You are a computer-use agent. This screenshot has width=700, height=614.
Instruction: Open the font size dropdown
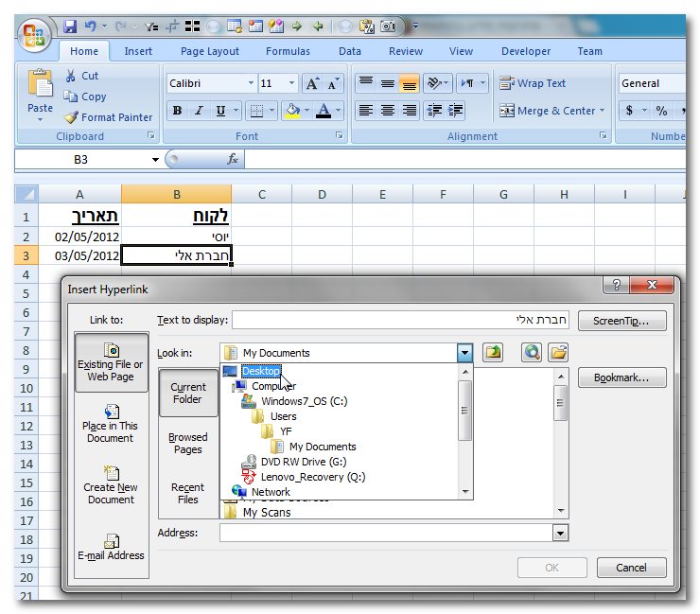[x=291, y=83]
